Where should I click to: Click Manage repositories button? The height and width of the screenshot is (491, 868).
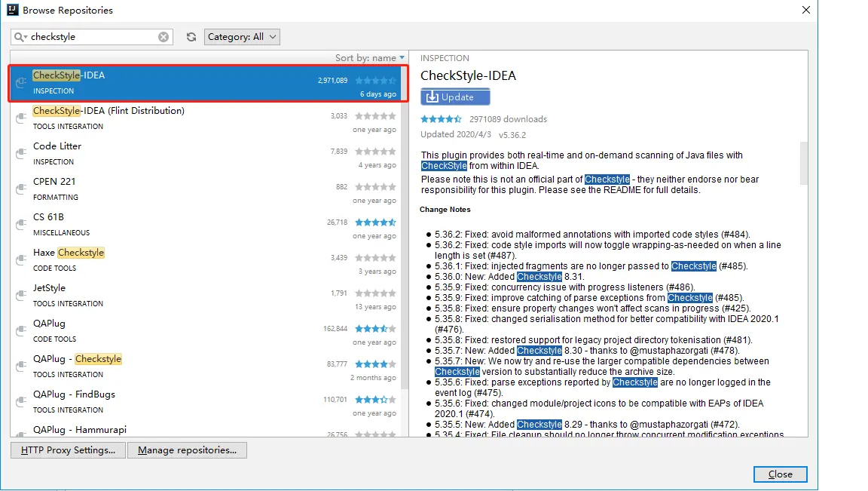coord(187,450)
